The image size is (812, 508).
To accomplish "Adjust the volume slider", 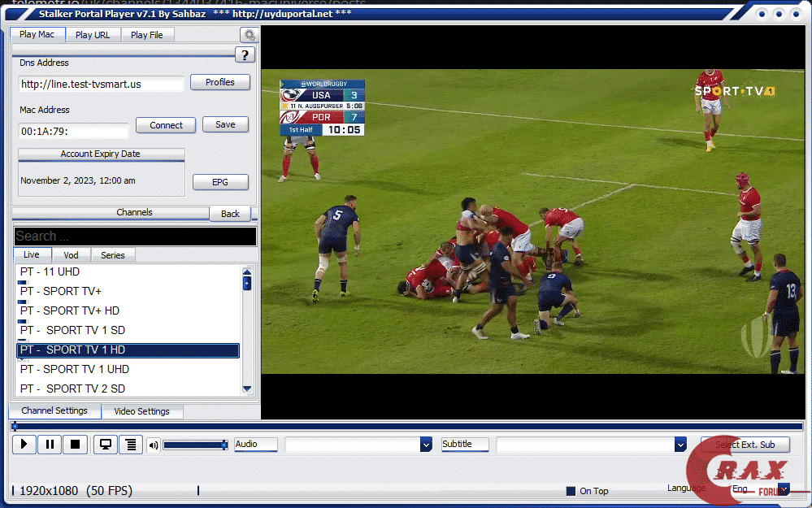I will coord(195,445).
